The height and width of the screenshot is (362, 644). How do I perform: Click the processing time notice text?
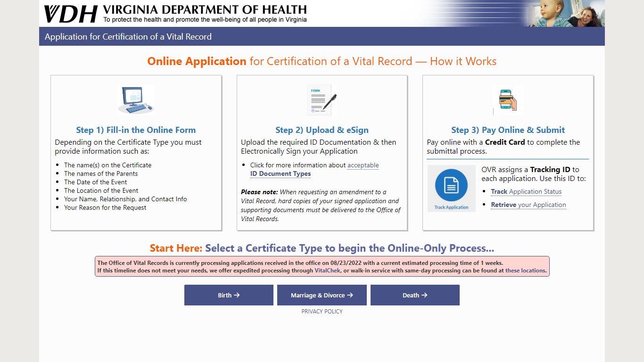322,266
